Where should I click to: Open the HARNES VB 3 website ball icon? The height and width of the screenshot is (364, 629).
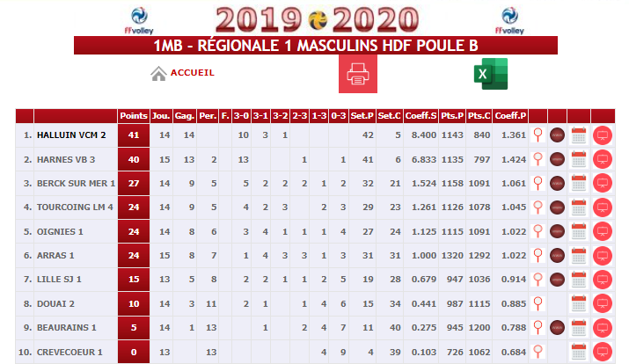(557, 159)
